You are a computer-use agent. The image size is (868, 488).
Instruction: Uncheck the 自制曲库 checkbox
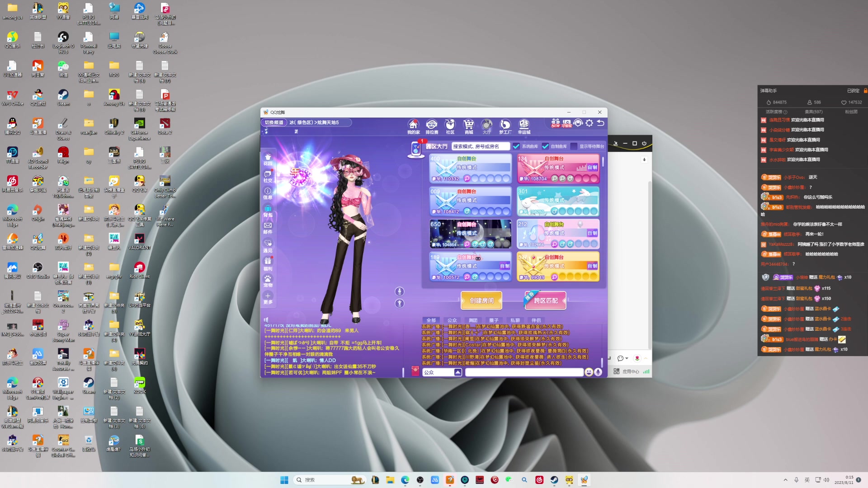coord(545,146)
